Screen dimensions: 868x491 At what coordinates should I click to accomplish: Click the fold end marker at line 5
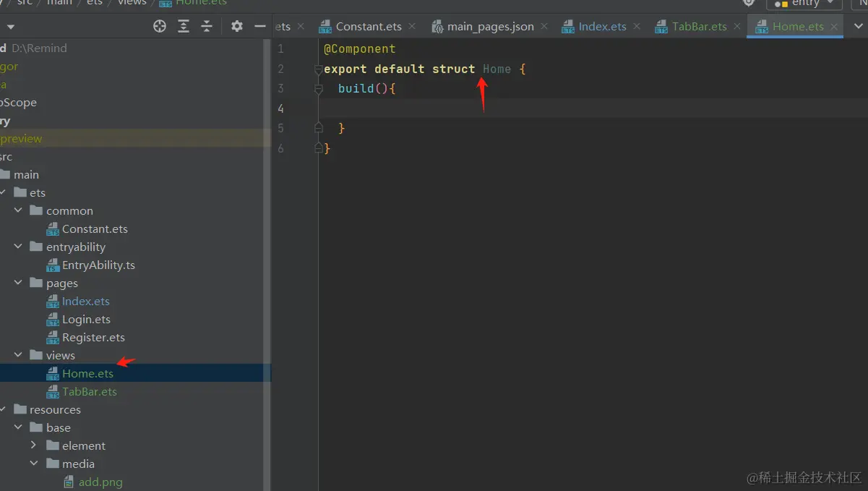(x=319, y=128)
